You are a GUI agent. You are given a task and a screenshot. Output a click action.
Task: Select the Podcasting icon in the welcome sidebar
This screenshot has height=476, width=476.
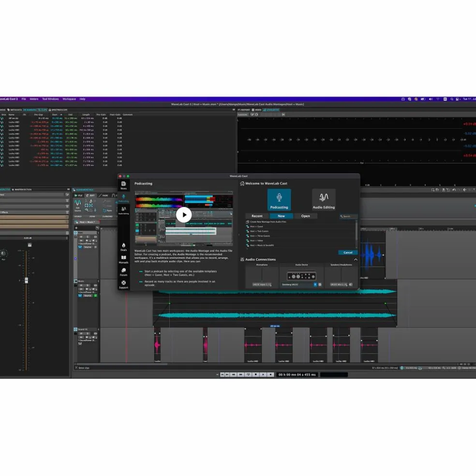coord(123,198)
